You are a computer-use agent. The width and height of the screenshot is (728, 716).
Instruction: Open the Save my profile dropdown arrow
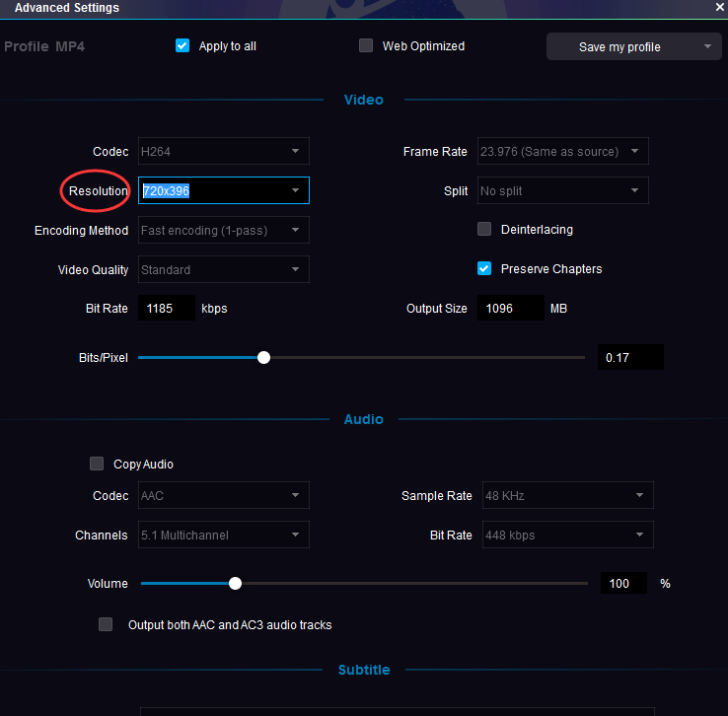coord(707,47)
